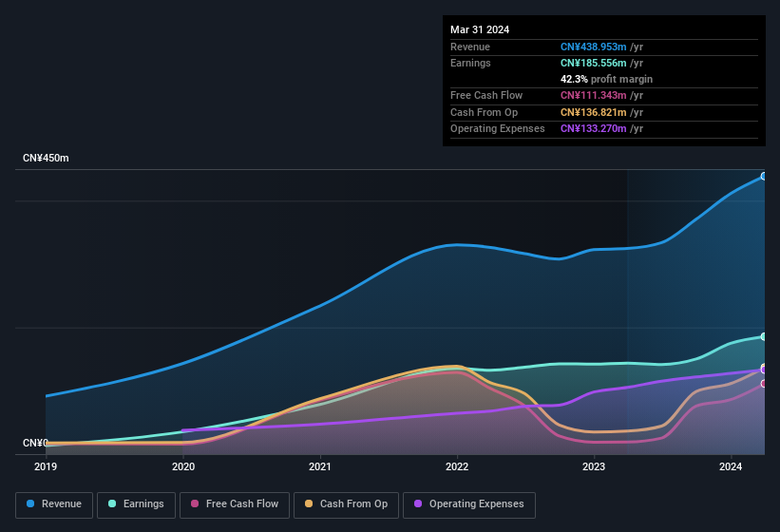
Task: Click the 2019 x-axis year label
Action: [x=47, y=466]
